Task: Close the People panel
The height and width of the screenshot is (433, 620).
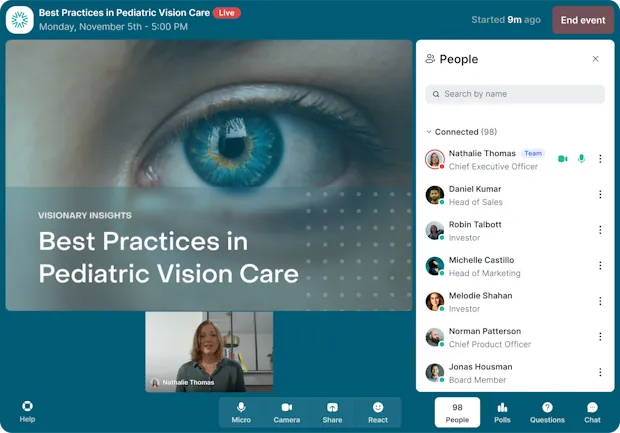Action: [x=595, y=59]
